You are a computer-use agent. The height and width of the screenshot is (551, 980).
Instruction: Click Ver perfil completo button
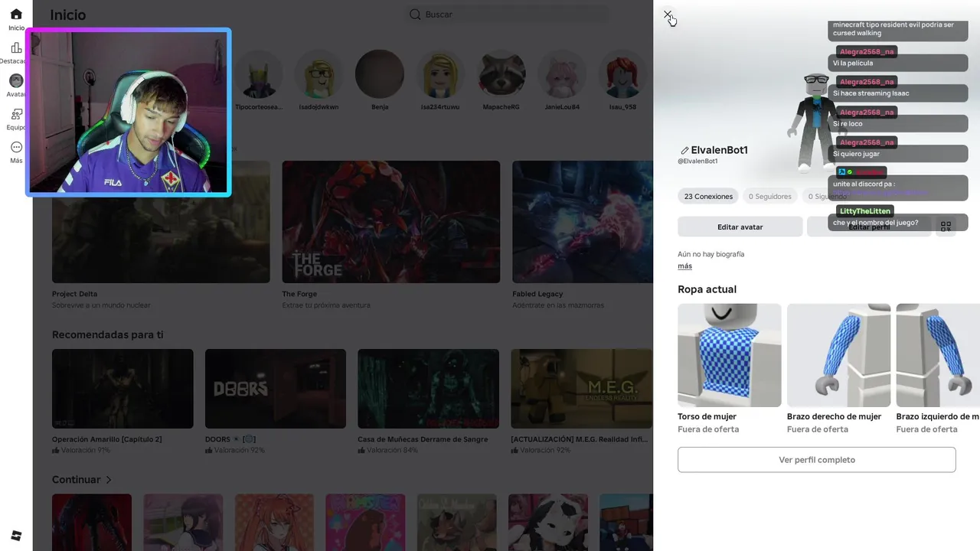click(x=817, y=460)
